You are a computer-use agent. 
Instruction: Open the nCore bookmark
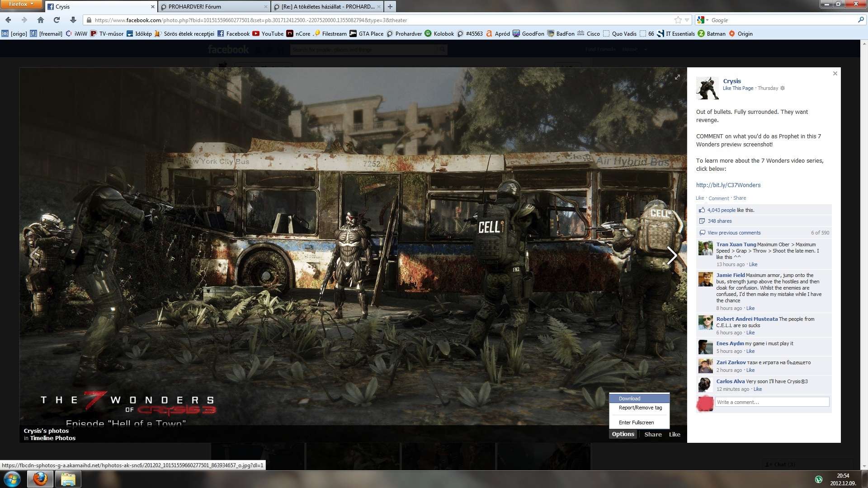298,33
